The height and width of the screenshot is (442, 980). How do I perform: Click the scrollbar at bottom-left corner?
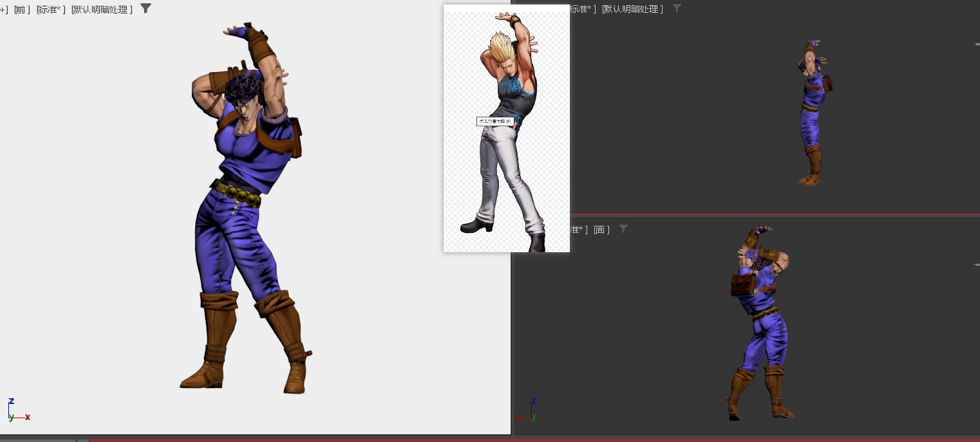coord(39,440)
